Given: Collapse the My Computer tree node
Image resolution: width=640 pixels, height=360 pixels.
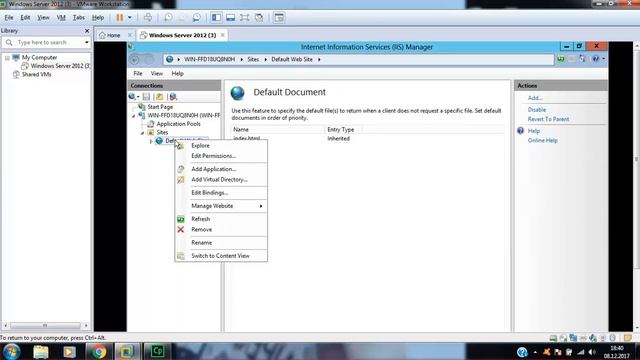Looking at the screenshot, I should 7,58.
